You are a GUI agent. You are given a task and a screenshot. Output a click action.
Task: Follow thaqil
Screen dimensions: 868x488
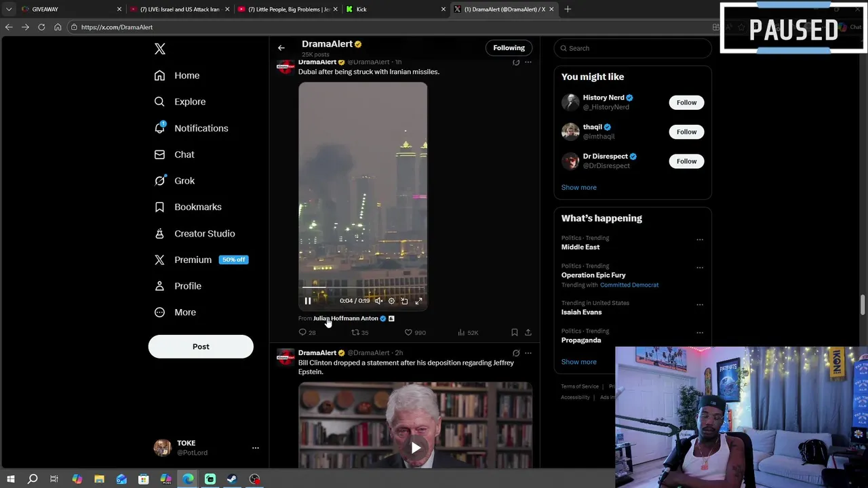click(x=686, y=131)
